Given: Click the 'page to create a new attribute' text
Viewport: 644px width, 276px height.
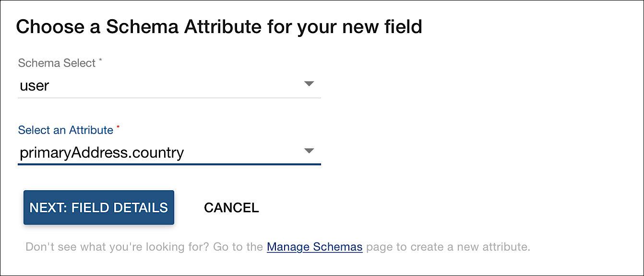Looking at the screenshot, I should pos(447,247).
